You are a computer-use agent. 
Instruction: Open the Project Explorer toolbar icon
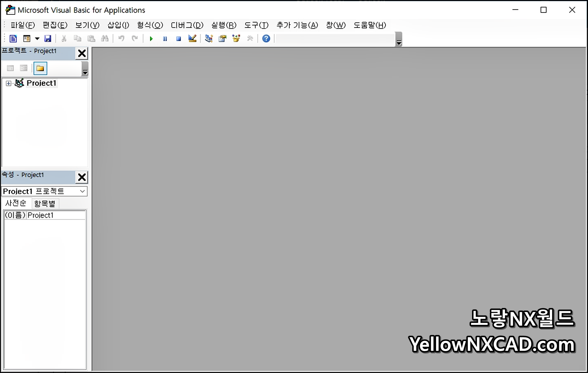point(209,39)
